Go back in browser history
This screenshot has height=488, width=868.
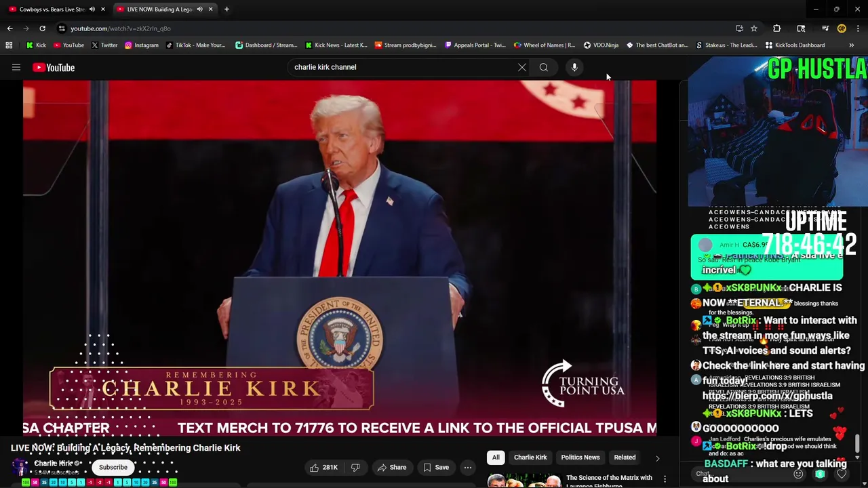(x=9, y=28)
